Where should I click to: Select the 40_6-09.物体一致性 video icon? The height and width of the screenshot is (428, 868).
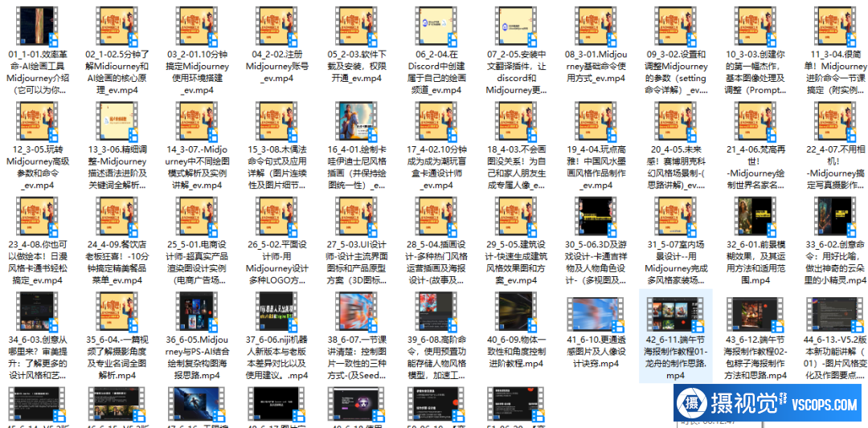(517, 311)
